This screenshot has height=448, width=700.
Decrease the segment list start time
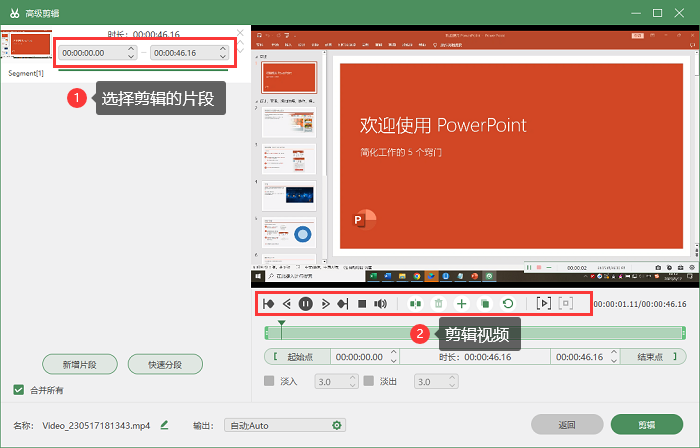click(131, 56)
